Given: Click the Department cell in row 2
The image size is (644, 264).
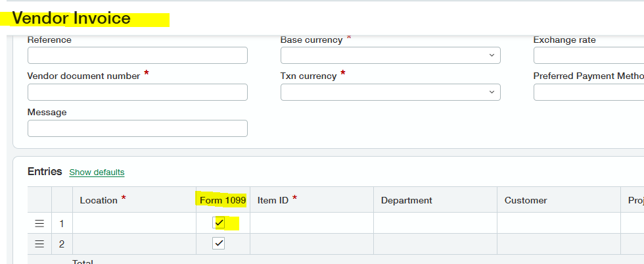Looking at the screenshot, I should coord(435,244).
